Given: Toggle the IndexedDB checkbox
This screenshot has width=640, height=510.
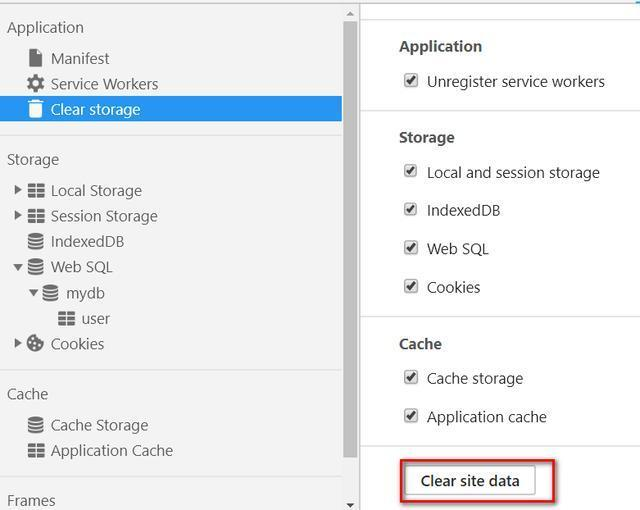Looking at the screenshot, I should [411, 210].
